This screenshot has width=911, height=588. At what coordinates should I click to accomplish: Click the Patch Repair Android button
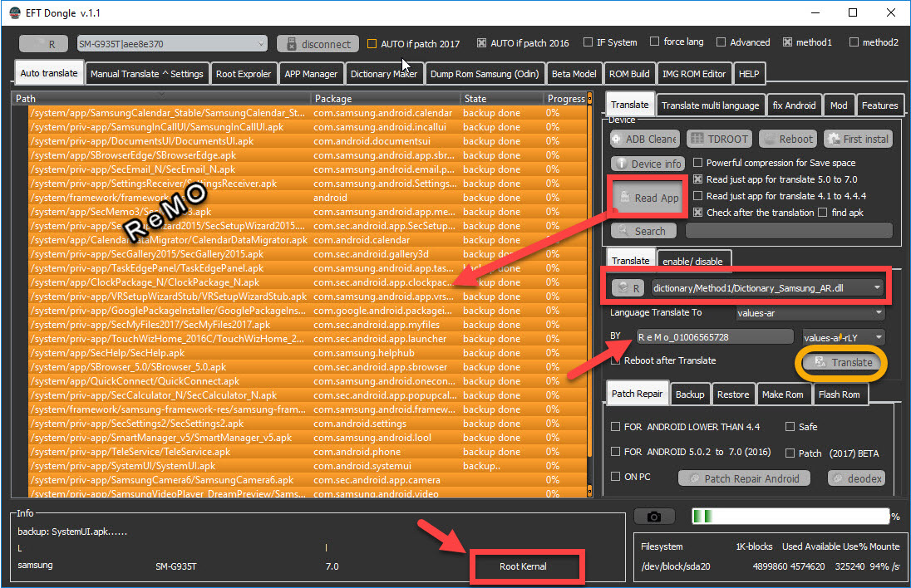tap(744, 479)
